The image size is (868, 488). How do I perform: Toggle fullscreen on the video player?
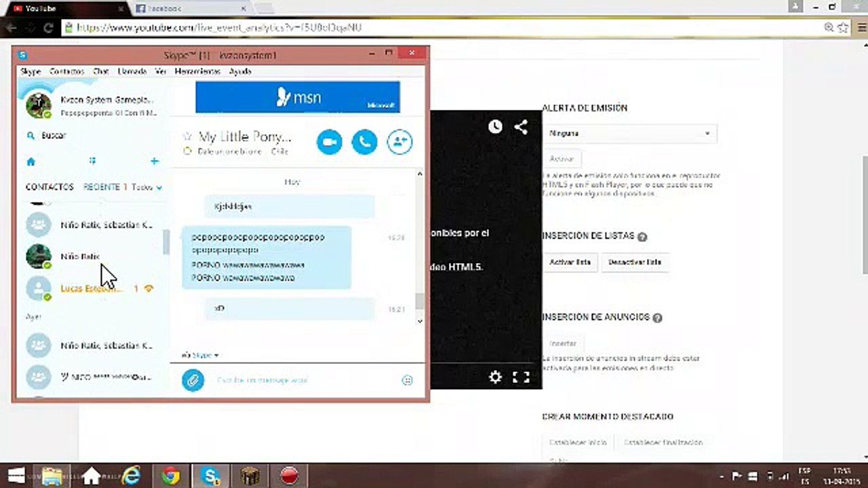coord(521,377)
